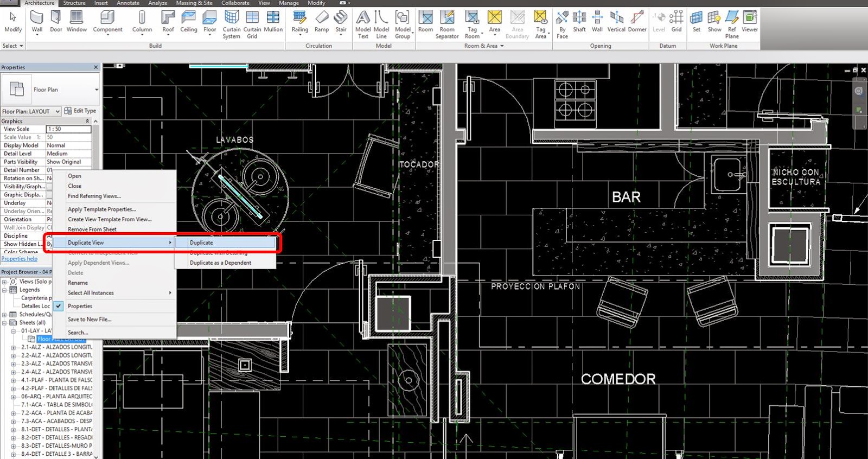Select the Curtain System tool
Screen dimensions: 868x459
(232, 25)
